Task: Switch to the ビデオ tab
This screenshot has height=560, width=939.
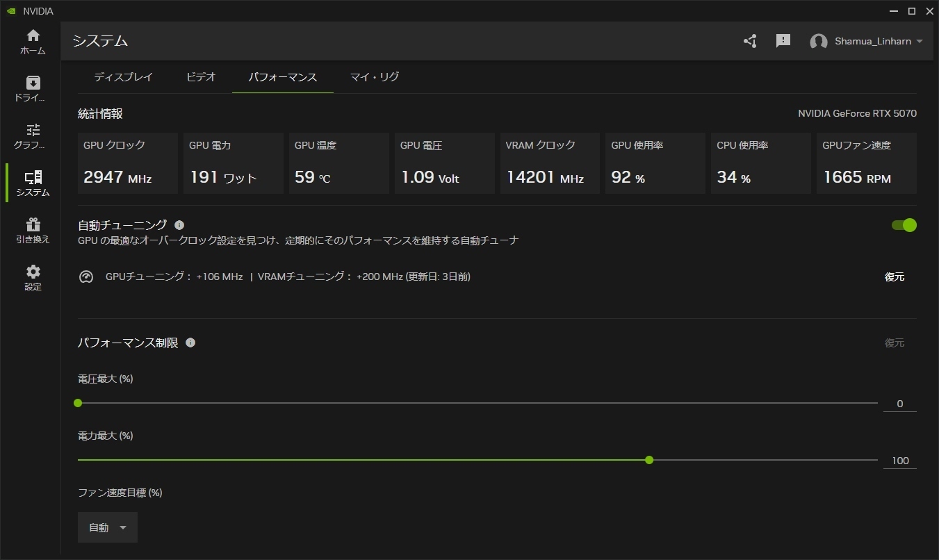Action: (201, 77)
